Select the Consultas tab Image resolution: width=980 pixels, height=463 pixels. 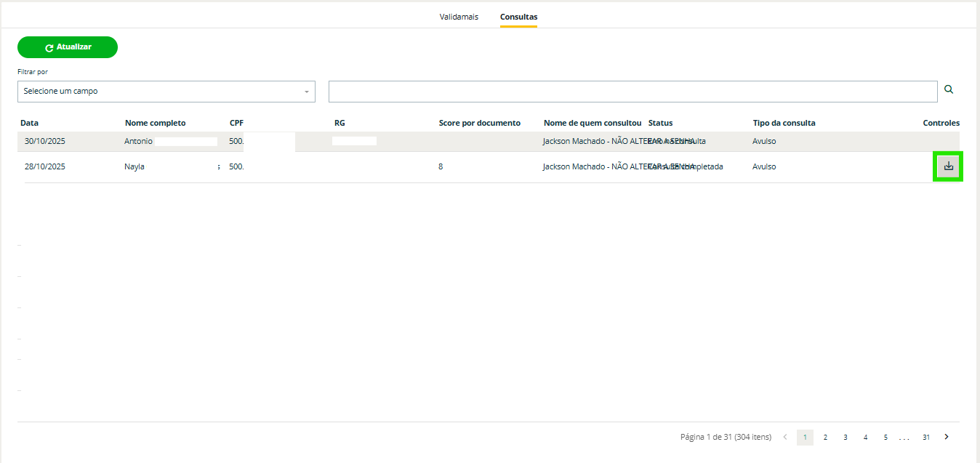pos(518,17)
